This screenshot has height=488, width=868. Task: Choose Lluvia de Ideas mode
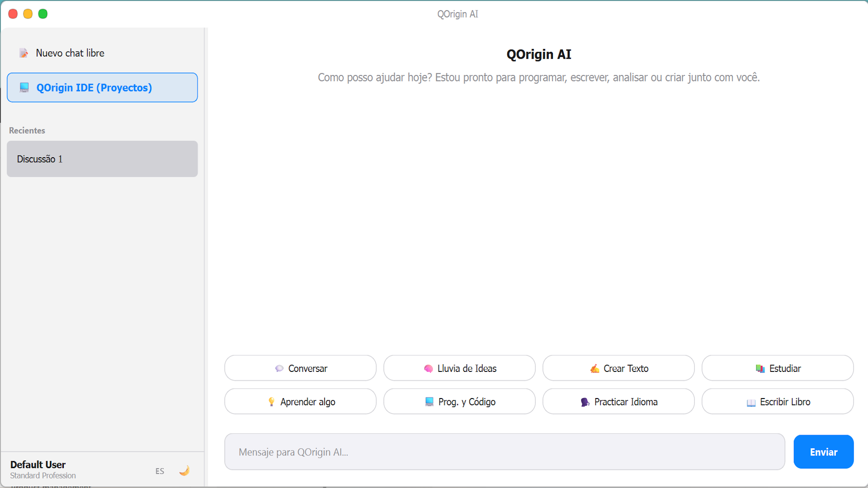[x=459, y=368]
